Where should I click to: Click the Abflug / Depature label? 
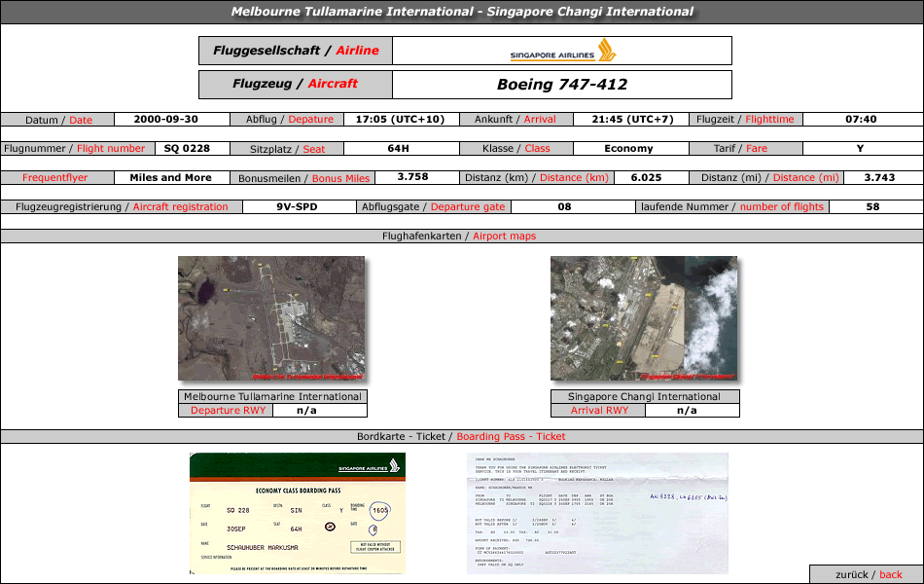point(289,119)
